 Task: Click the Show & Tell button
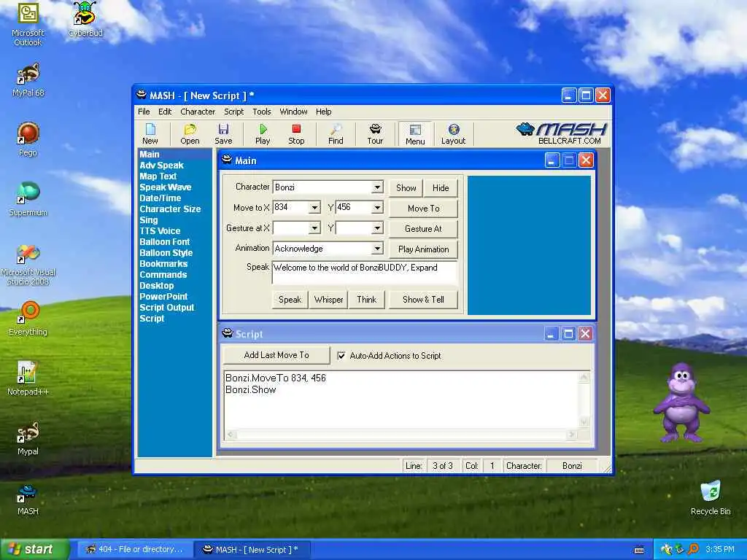pyautogui.click(x=424, y=300)
